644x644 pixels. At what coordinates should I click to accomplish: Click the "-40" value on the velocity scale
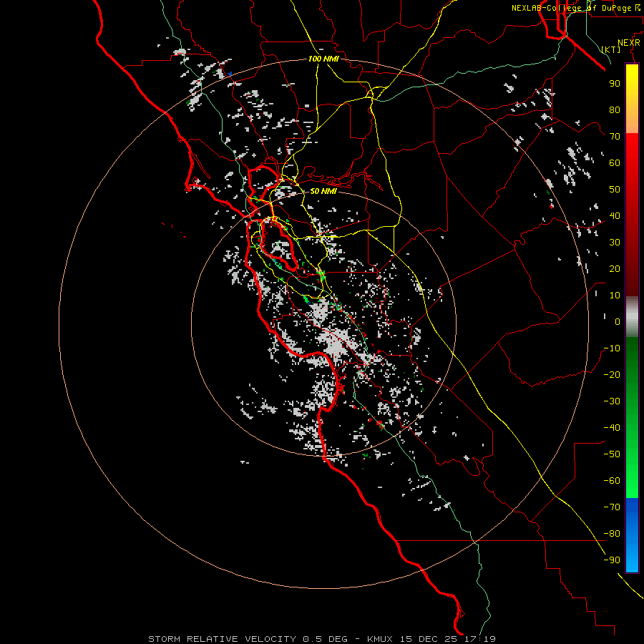point(612,428)
